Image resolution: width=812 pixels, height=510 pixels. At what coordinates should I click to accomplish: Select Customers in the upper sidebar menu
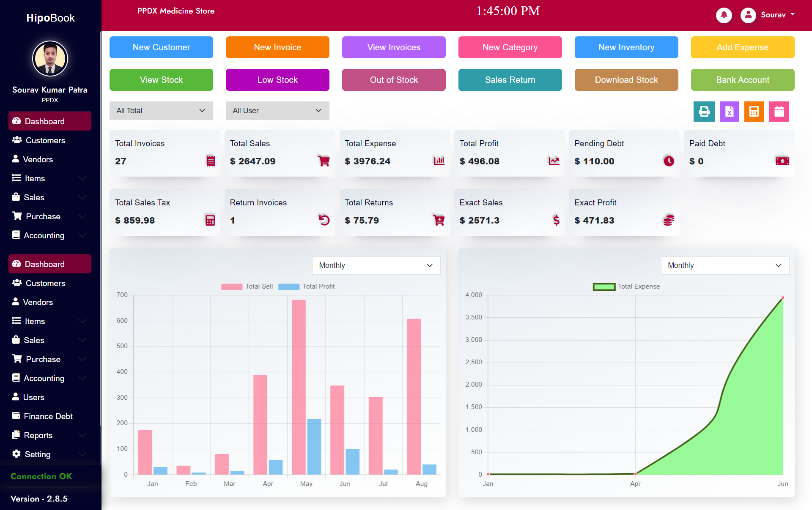tap(50, 140)
